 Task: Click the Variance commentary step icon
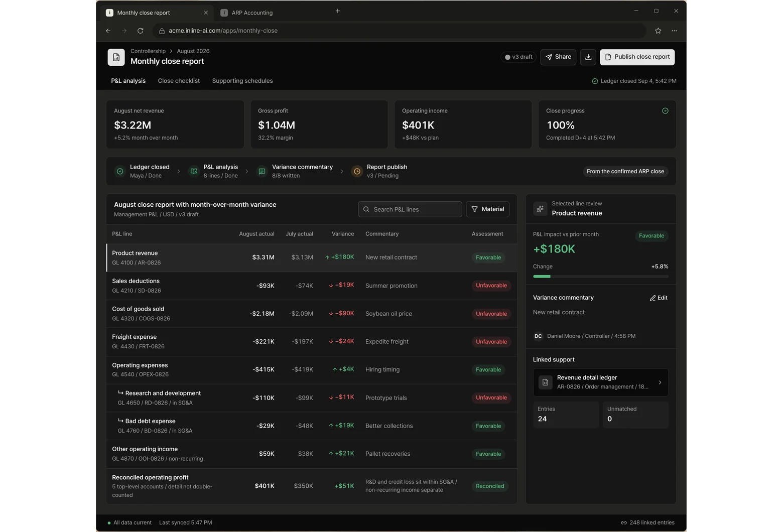(262, 172)
